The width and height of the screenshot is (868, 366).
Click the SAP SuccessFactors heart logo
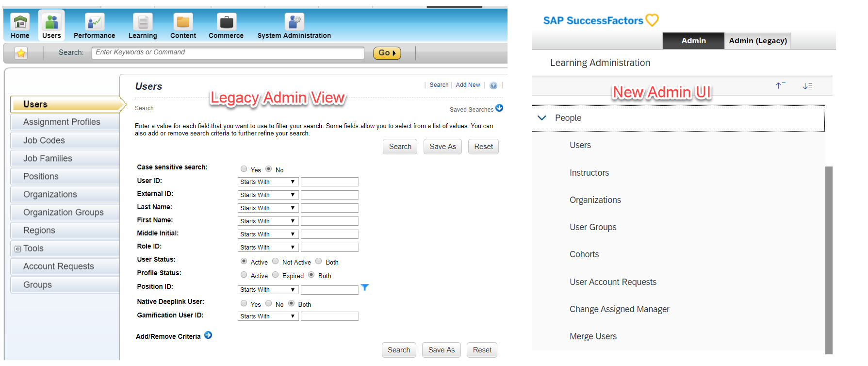652,20
